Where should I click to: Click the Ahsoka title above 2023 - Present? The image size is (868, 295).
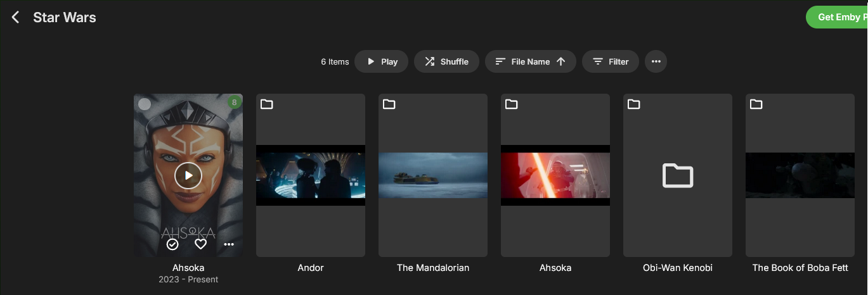tap(188, 268)
